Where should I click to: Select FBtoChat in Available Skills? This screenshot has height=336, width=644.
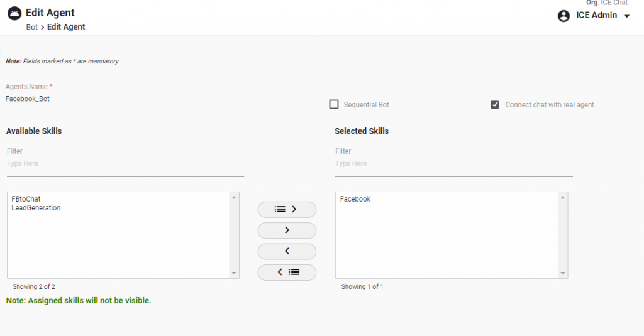coord(26,199)
